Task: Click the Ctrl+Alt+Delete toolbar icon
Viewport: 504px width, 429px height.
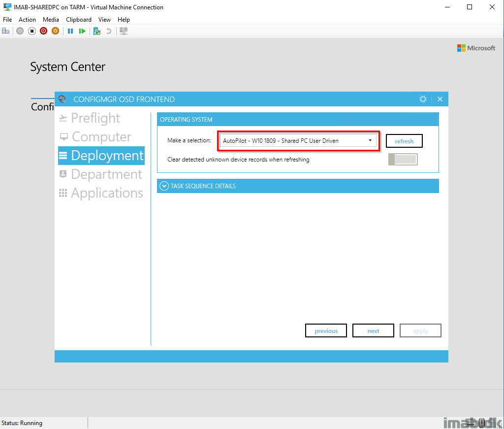Action: coord(6,31)
